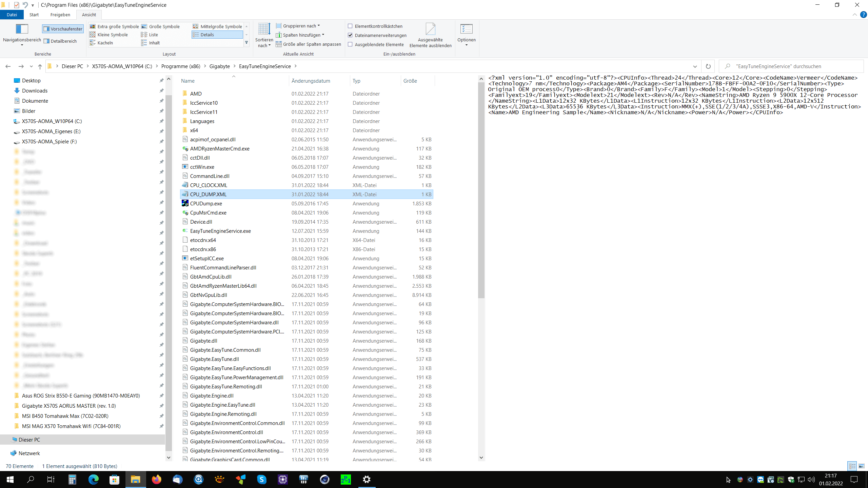Switch to the Freigeben ribbon tab
This screenshot has height=488, width=868.
point(60,15)
